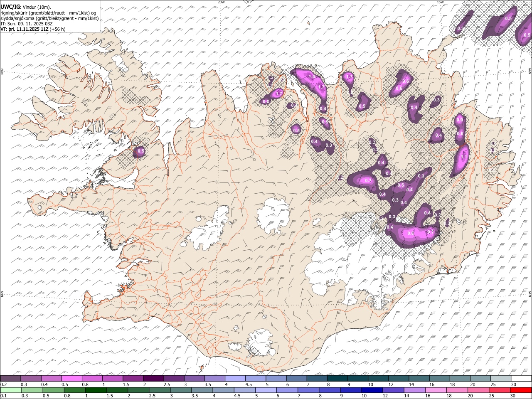
Task: Select the 'rigning/skúrir (grænt/blátt/rautt' legend description line
Action: (49, 12)
